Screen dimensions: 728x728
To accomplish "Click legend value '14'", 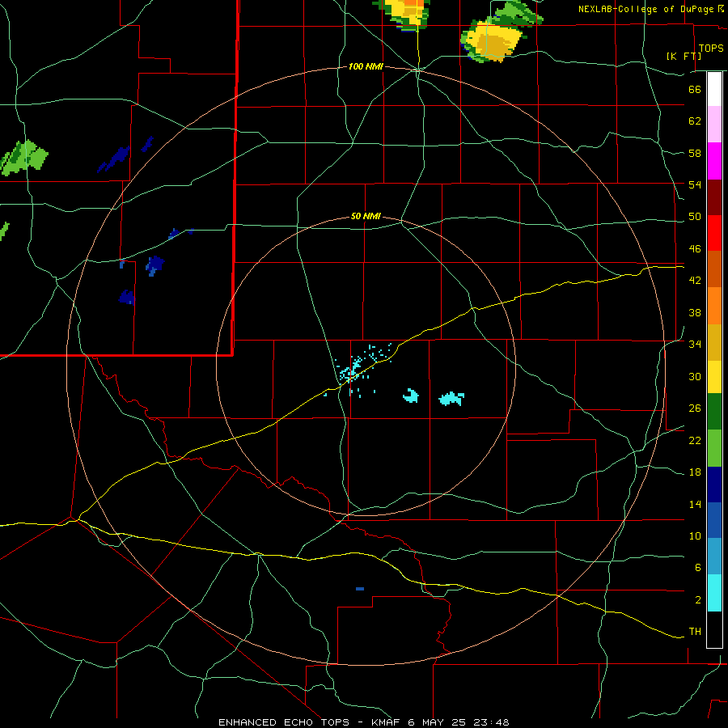I will [695, 505].
